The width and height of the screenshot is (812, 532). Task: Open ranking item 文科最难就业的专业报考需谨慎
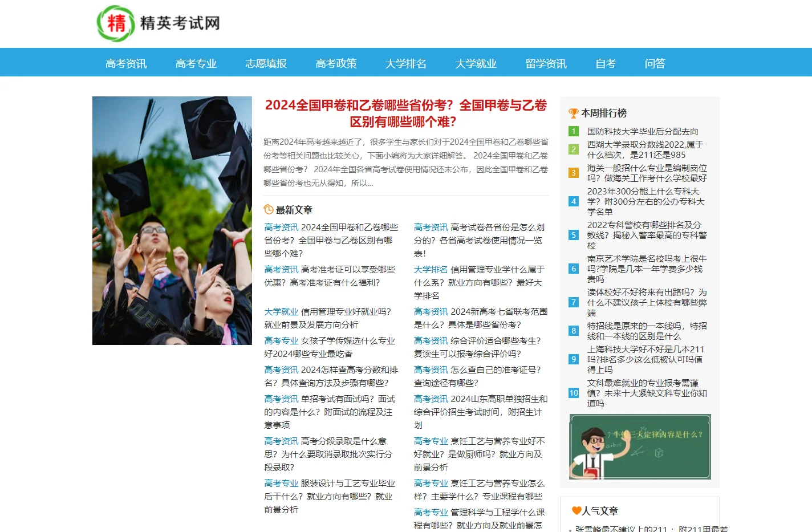[647, 393]
